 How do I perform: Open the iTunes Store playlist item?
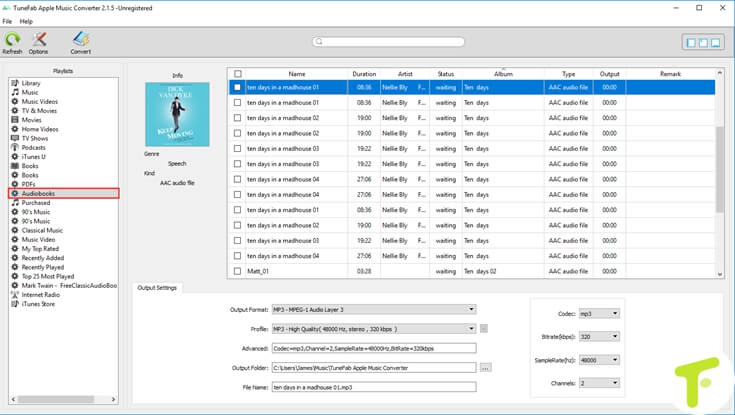point(40,303)
